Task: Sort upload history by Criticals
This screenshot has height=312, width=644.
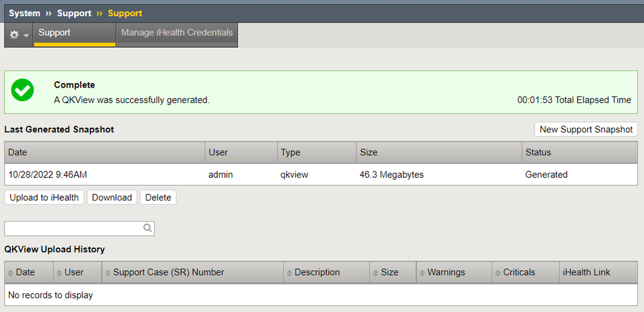Action: [x=526, y=272]
